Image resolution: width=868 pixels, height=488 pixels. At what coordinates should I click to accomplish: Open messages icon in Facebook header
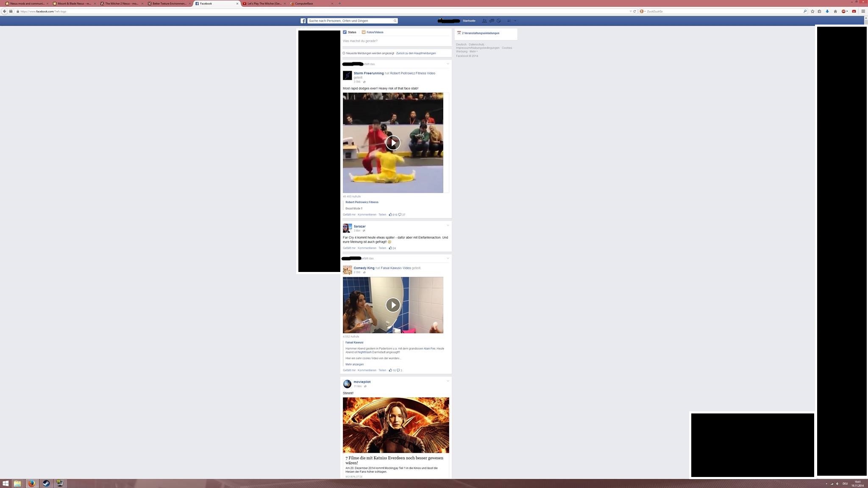pyautogui.click(x=492, y=21)
